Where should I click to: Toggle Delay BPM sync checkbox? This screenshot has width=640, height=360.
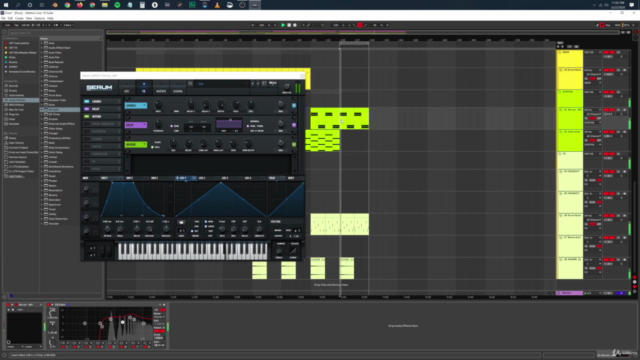coord(171,126)
